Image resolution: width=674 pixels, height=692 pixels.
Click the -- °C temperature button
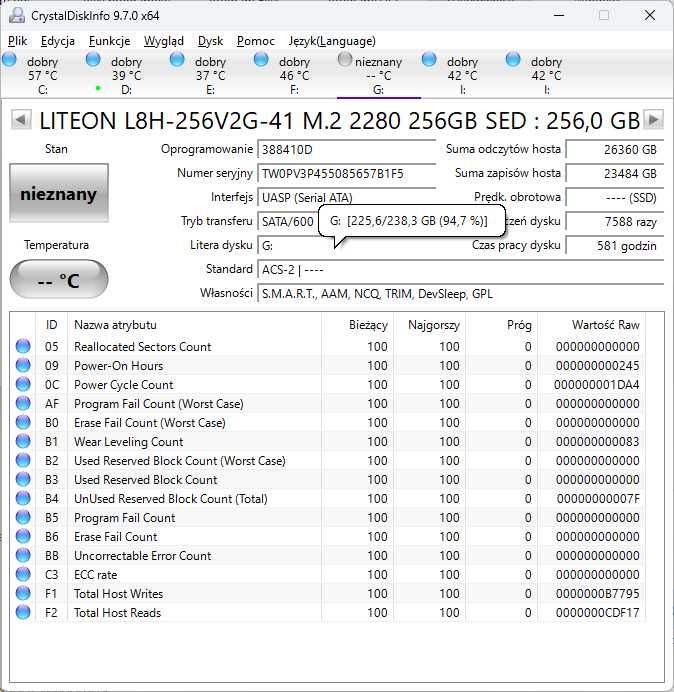[x=59, y=279]
